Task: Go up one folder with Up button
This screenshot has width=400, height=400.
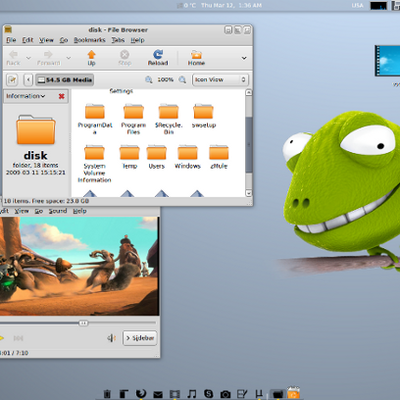Action: [x=91, y=58]
